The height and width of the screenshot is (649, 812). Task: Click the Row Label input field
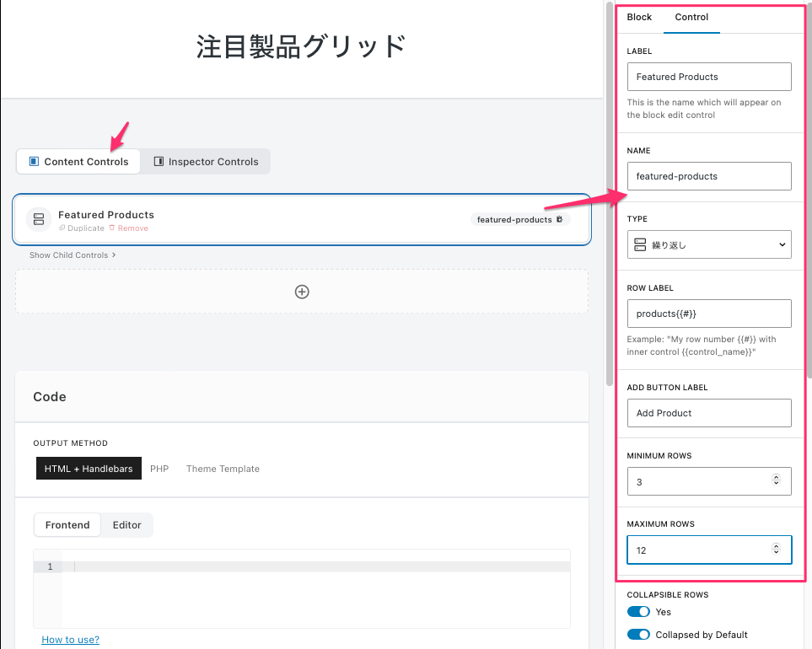709,314
